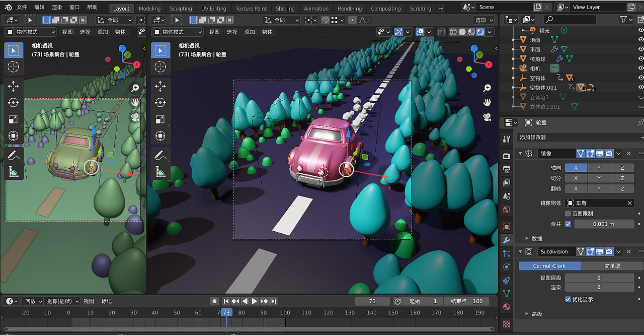Viewport: 644px width, 335px height.
Task: Toggle Mirror modifier render camera icon
Action: pos(609,153)
